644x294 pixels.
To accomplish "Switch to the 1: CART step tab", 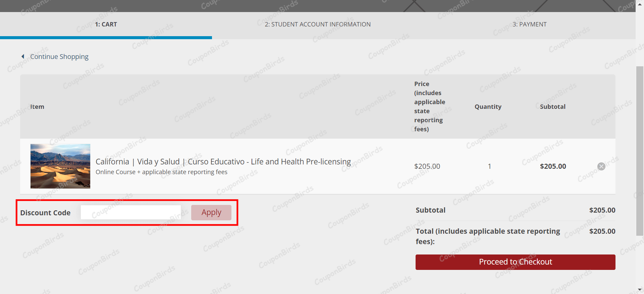I will point(106,24).
